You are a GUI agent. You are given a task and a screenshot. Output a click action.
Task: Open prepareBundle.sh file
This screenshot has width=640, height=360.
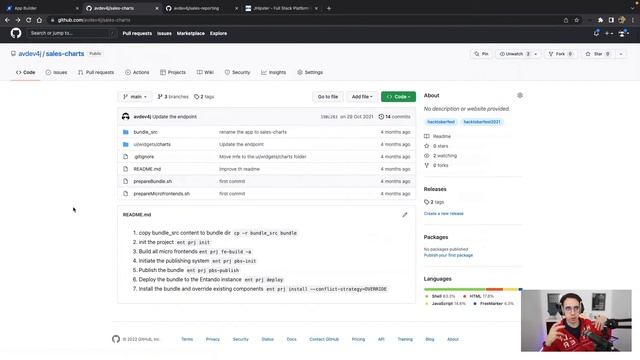[x=153, y=181]
